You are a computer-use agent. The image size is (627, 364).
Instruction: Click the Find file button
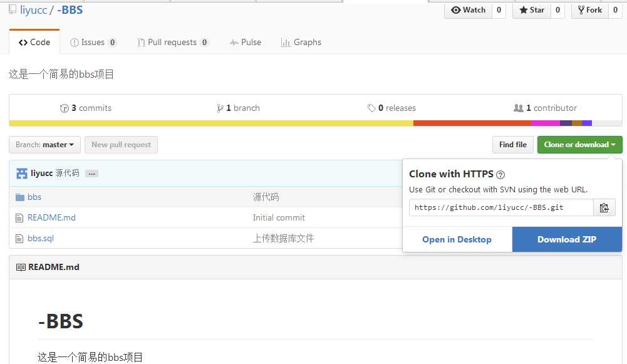click(512, 145)
